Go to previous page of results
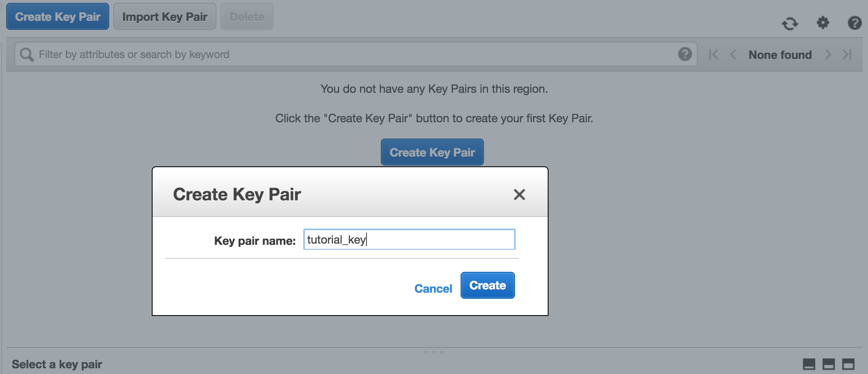Screen dimensions: 868x374 (x=733, y=54)
